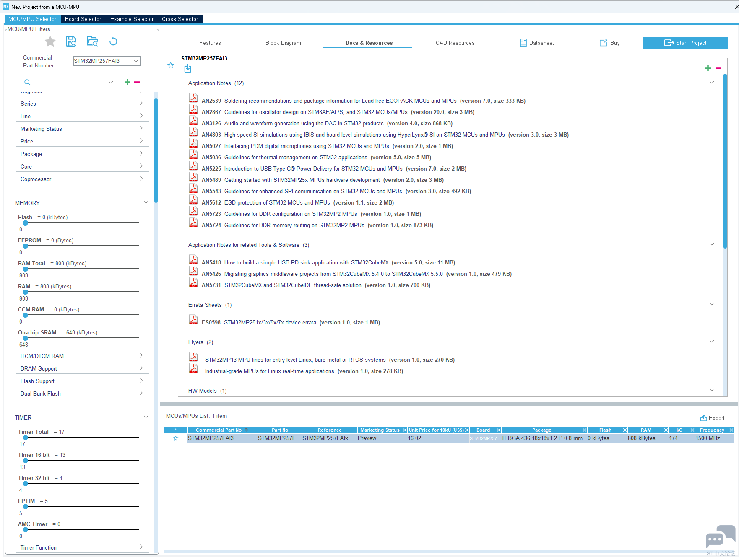Image resolution: width=739 pixels, height=560 pixels.
Task: Open PDF icon for ES0598 errata
Action: click(x=193, y=320)
